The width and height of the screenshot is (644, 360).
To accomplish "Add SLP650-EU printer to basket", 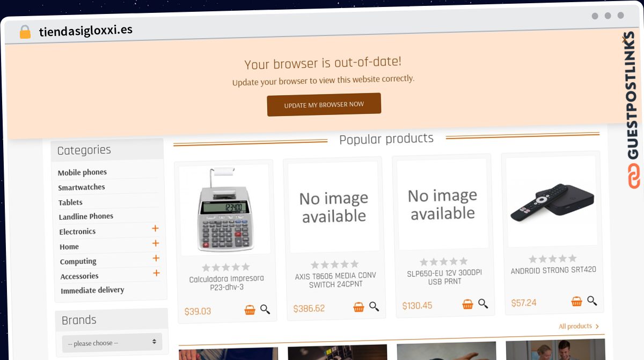I will (467, 305).
